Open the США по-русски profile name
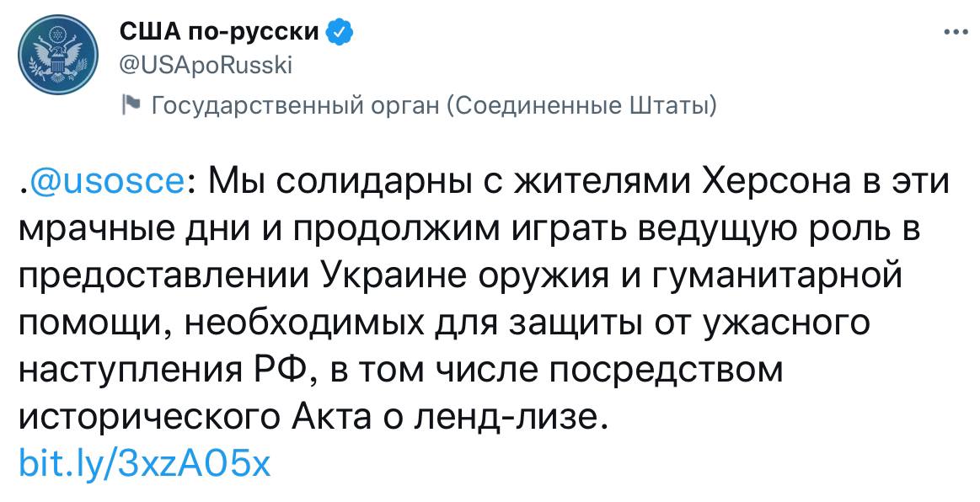Viewport: 980px width, 502px height. 219,33
